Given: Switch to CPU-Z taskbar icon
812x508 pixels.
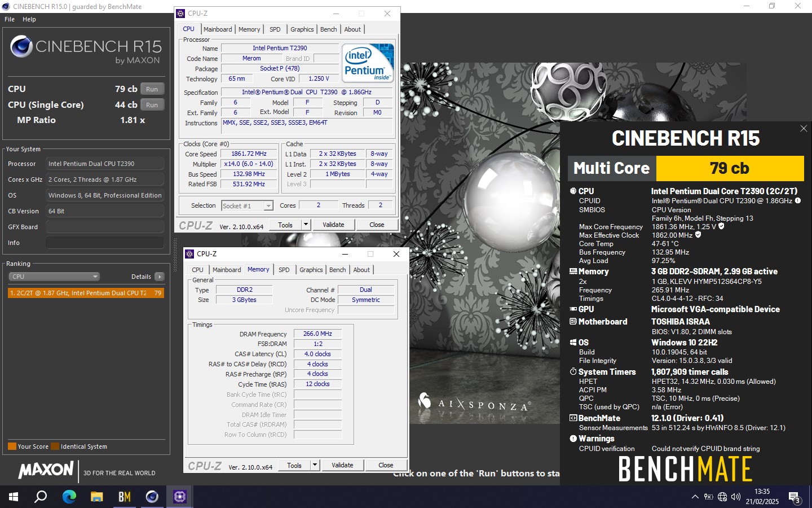Looking at the screenshot, I should coord(179,497).
